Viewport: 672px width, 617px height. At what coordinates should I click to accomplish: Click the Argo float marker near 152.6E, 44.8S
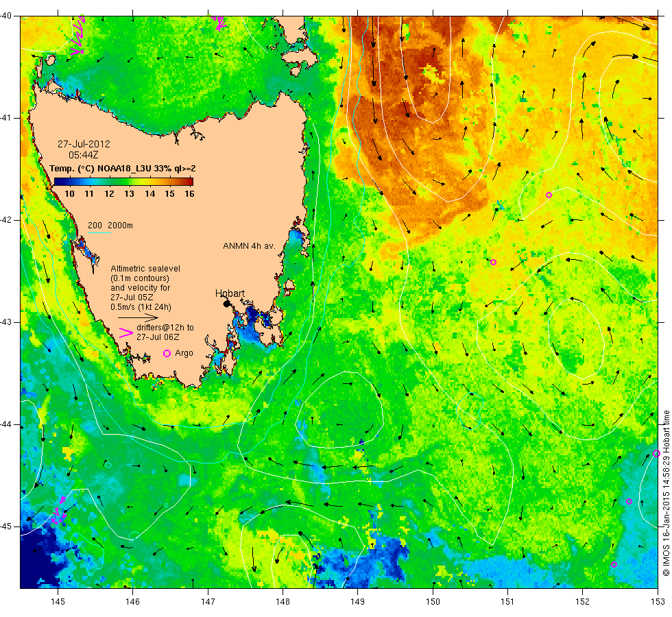click(629, 501)
